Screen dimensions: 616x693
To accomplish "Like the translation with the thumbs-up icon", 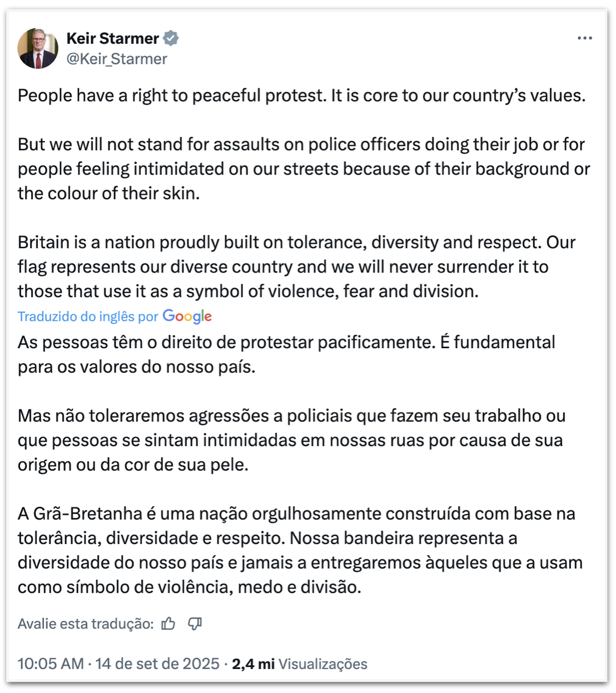I will click(x=168, y=623).
